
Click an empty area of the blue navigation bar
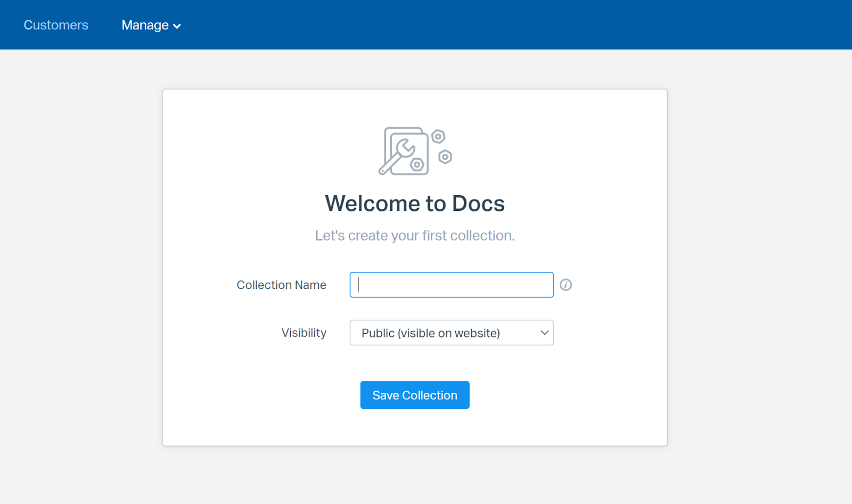[479, 25]
